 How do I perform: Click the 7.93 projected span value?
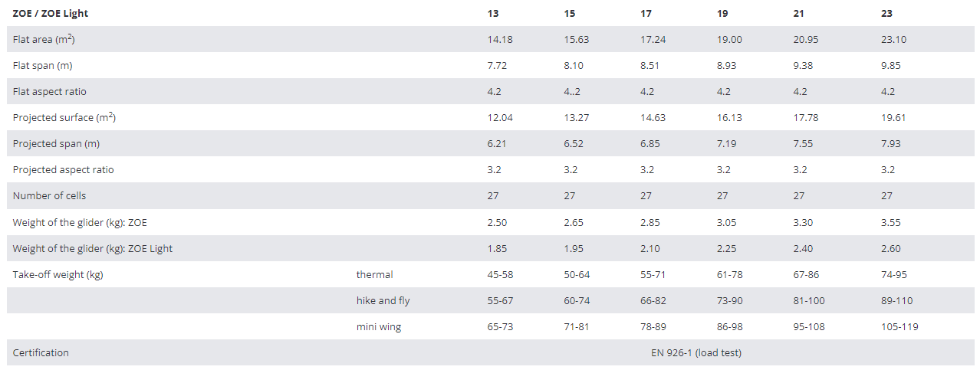coord(891,143)
